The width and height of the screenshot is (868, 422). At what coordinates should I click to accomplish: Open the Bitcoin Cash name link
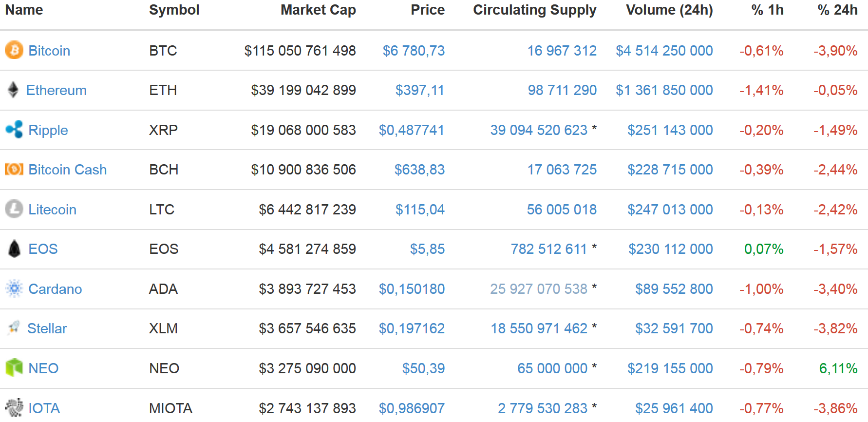[67, 170]
